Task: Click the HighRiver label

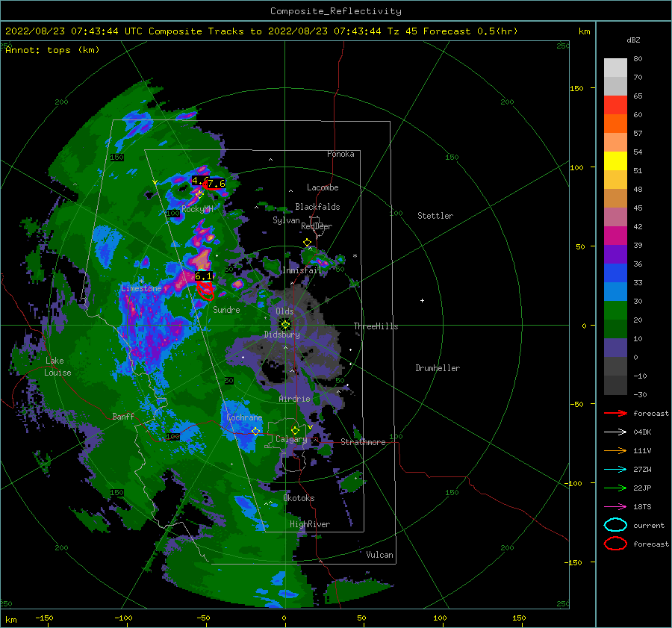Action: 309,524
